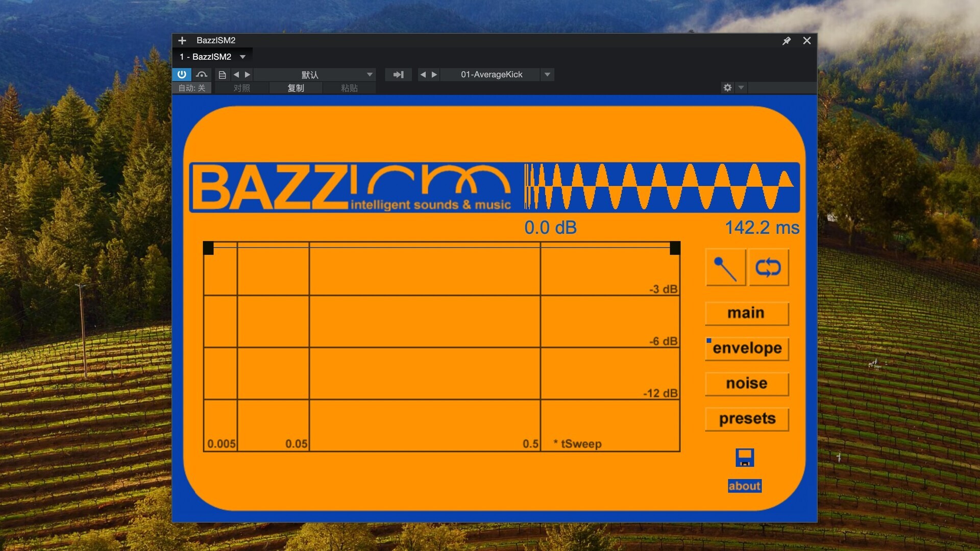
Task: Open the preset file page icon
Action: click(223, 75)
